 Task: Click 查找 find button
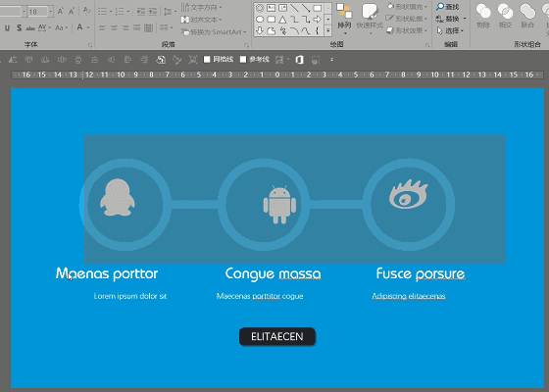448,7
